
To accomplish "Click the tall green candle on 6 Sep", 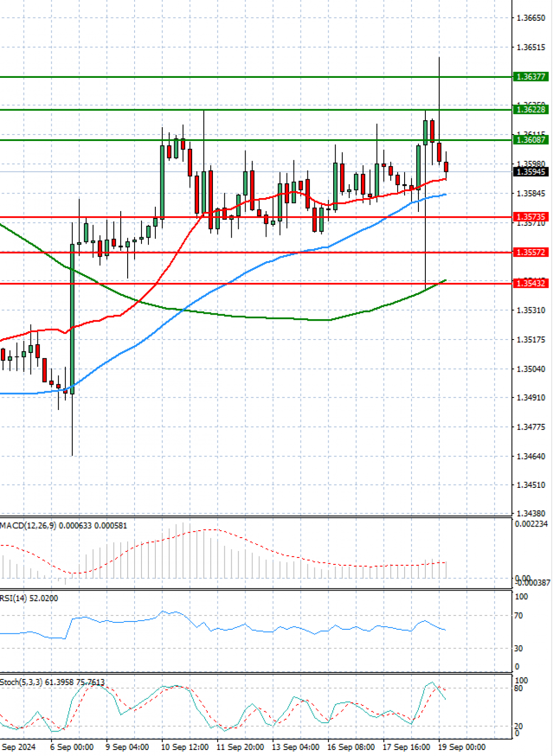I will pyautogui.click(x=72, y=318).
